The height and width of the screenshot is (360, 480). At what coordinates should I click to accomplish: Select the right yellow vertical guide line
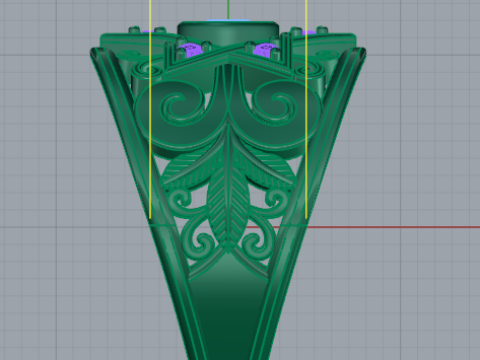coord(306,110)
